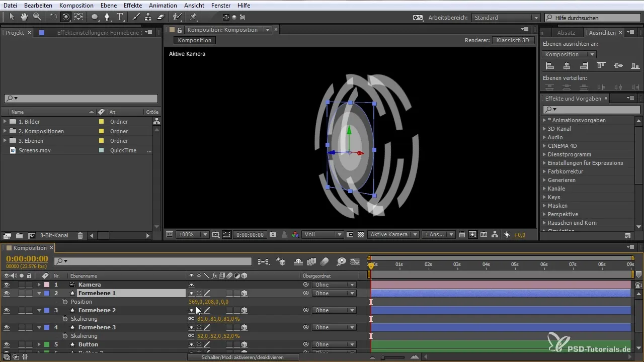Select the Puppet Pin tool

[x=194, y=17]
